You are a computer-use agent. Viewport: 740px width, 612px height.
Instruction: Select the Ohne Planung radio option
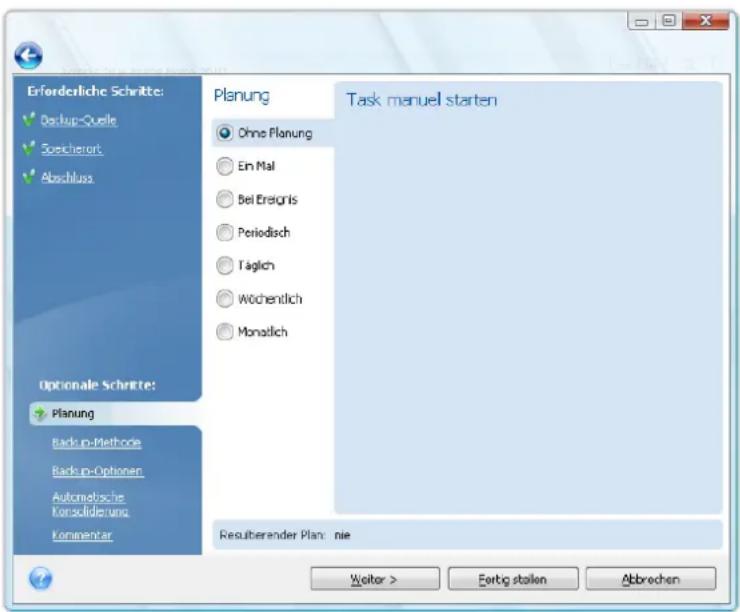[x=225, y=133]
